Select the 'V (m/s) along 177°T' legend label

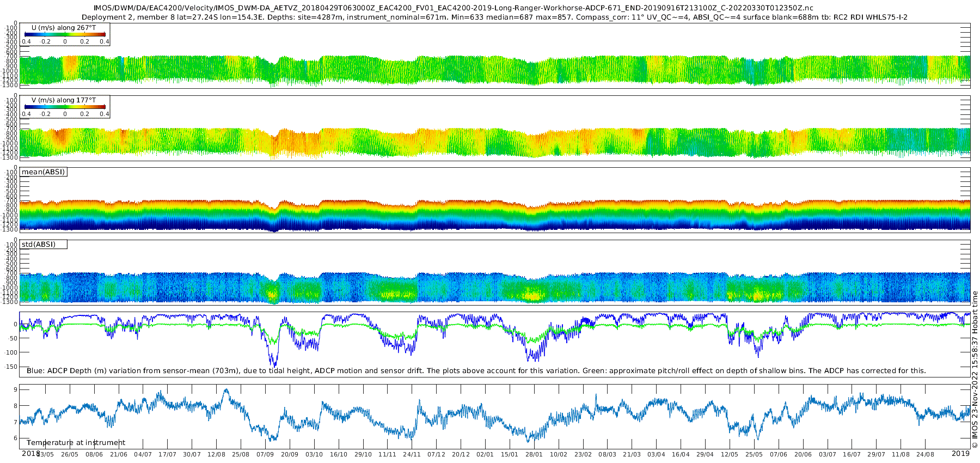tap(64, 100)
